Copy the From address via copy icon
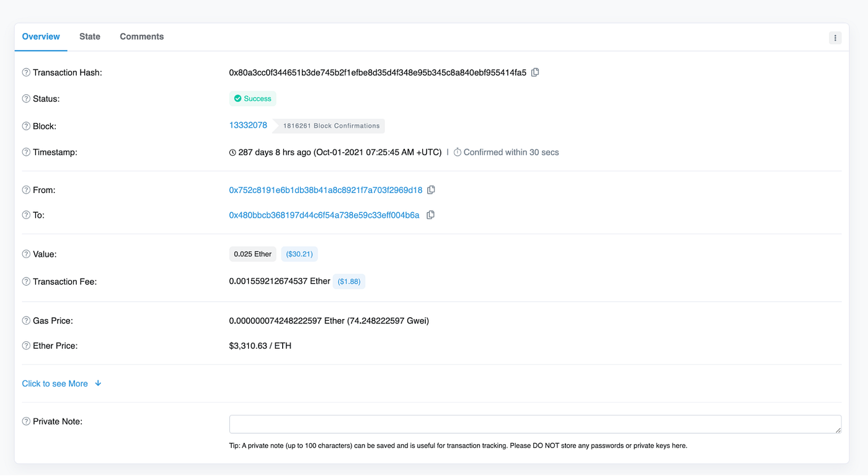 point(432,189)
